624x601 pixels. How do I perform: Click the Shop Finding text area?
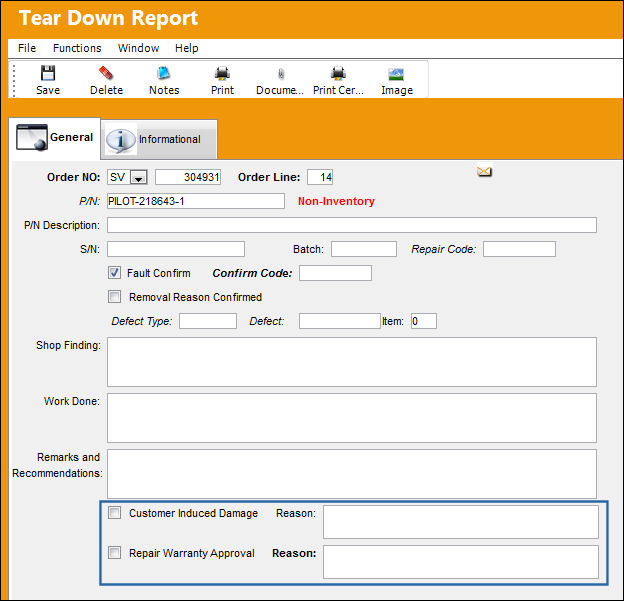click(352, 362)
